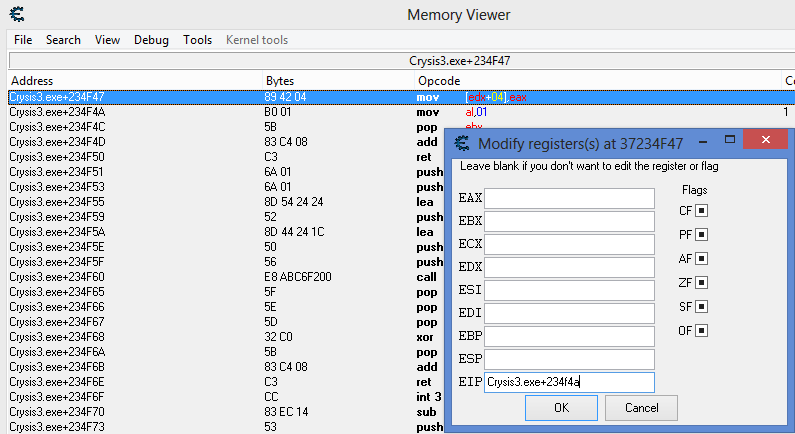Select disassembly row Crysis3.exe+234F66

coord(226,307)
